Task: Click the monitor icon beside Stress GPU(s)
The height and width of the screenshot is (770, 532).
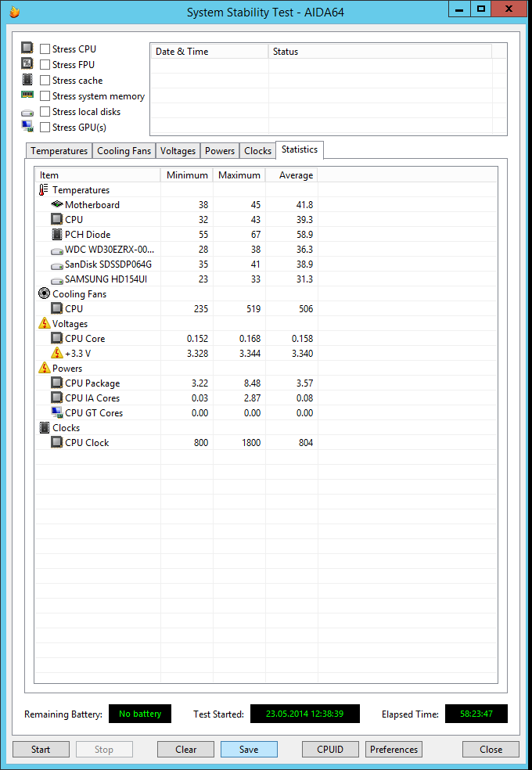Action: click(x=27, y=127)
